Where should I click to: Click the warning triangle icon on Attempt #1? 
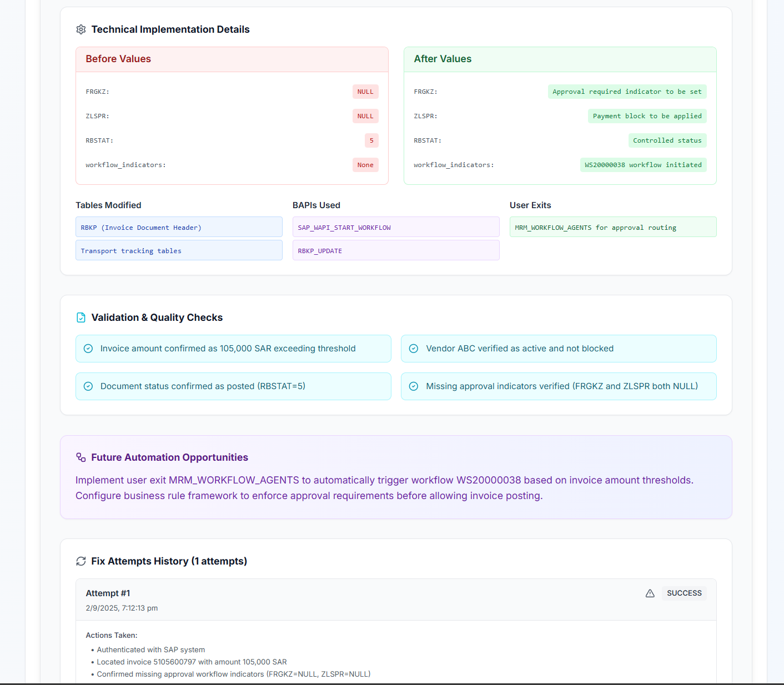[650, 593]
